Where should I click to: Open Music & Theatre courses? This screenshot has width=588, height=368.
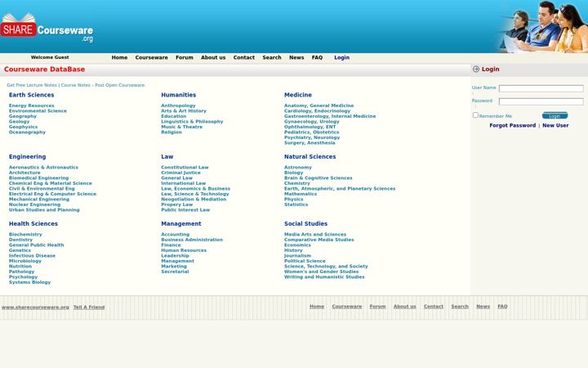click(182, 127)
